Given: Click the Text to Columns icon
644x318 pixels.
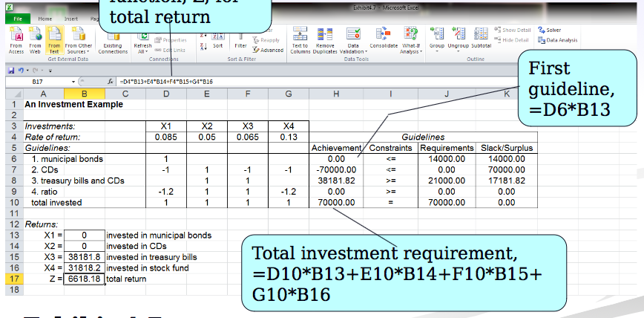Looking at the screenshot, I should coord(300,34).
